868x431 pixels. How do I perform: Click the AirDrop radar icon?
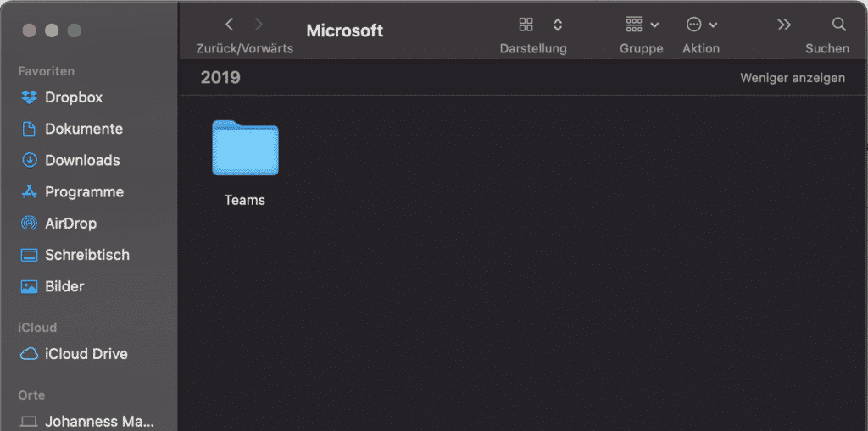point(29,224)
